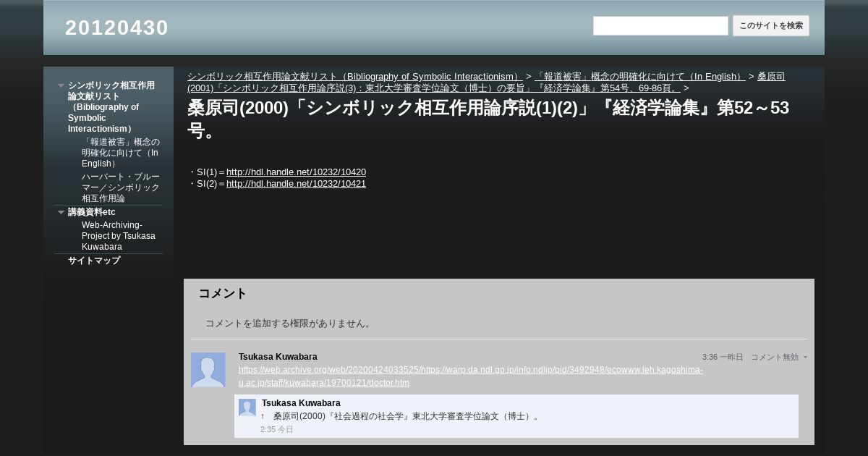Open the web.archive.org link in comment
The height and width of the screenshot is (456, 868).
click(471, 376)
